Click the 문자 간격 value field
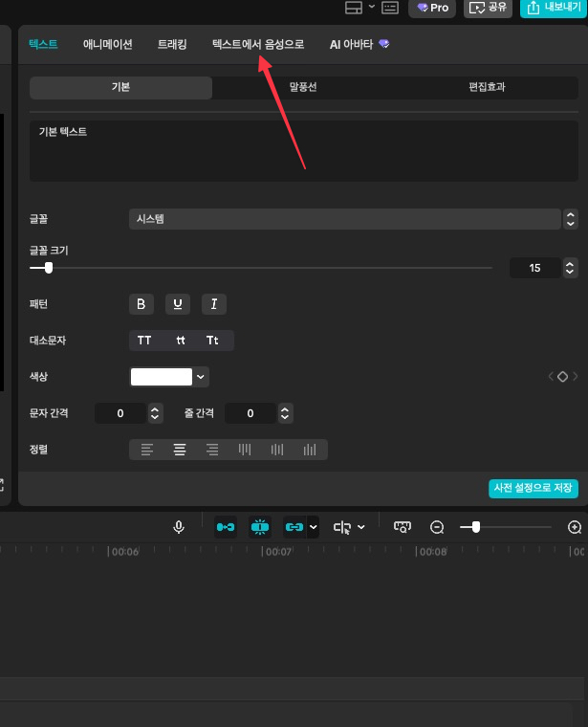This screenshot has height=727, width=588. pos(120,413)
